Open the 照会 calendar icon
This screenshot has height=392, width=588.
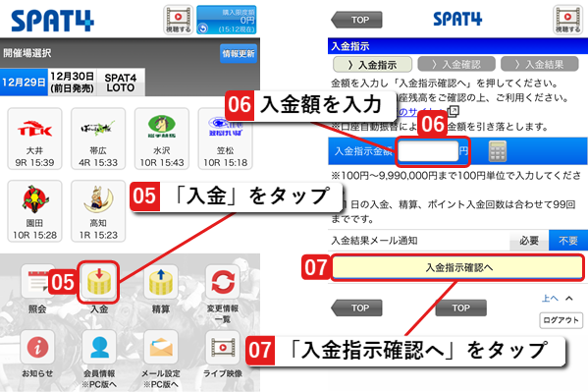37,282
